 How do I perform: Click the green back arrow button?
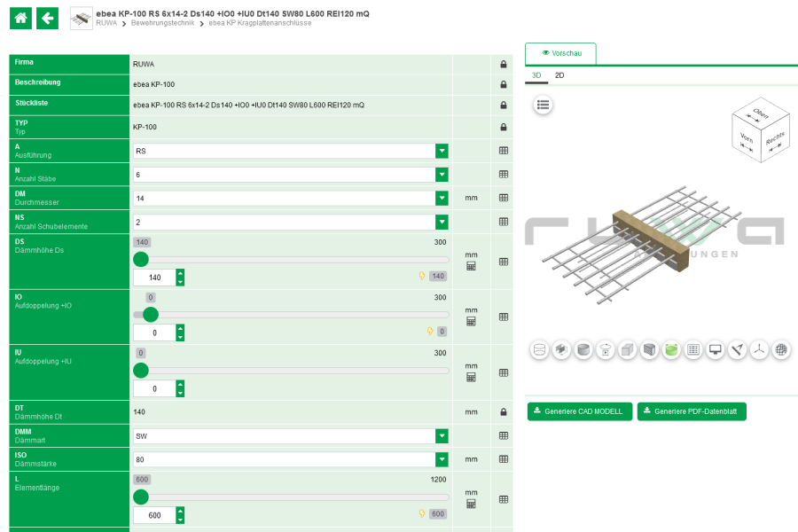click(48, 18)
